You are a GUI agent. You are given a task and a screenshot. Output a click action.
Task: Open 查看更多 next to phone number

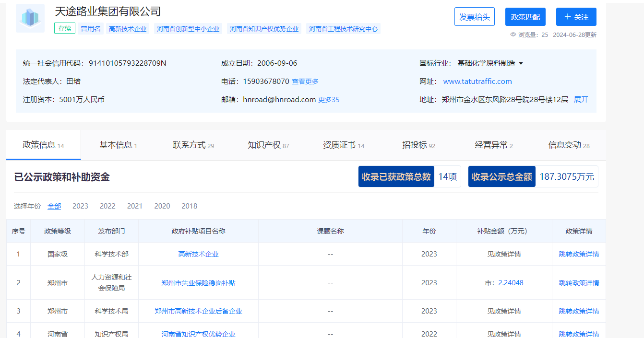tap(305, 82)
